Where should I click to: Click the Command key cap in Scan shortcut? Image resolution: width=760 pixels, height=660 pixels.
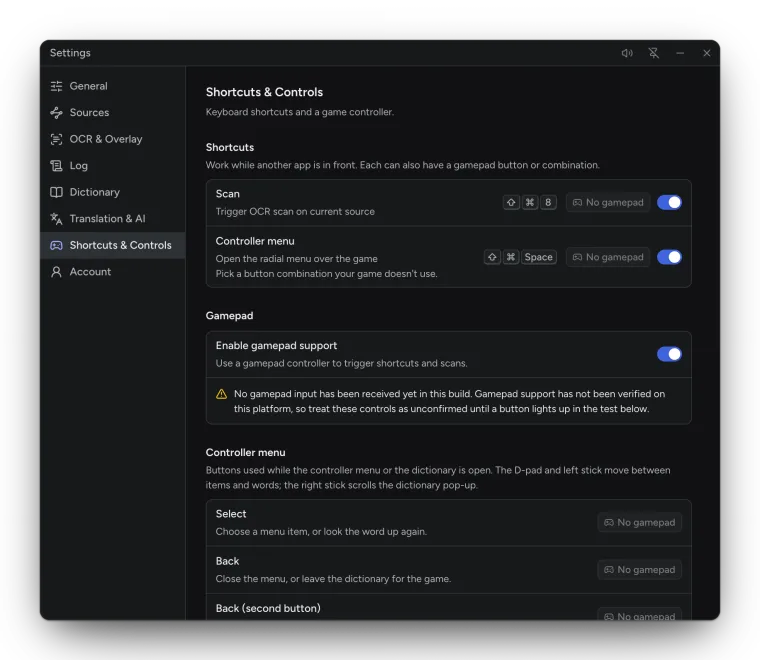point(530,203)
